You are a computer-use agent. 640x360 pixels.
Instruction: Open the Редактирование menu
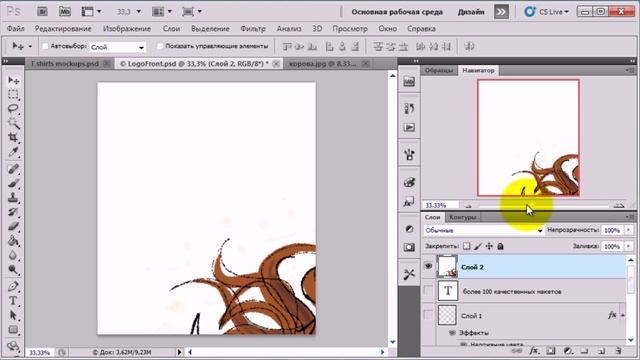click(63, 29)
